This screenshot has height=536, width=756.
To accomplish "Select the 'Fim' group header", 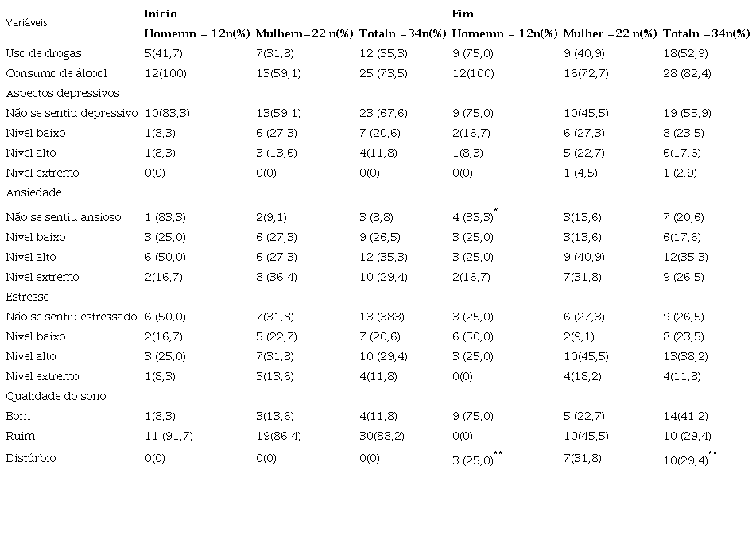I will (463, 14).
